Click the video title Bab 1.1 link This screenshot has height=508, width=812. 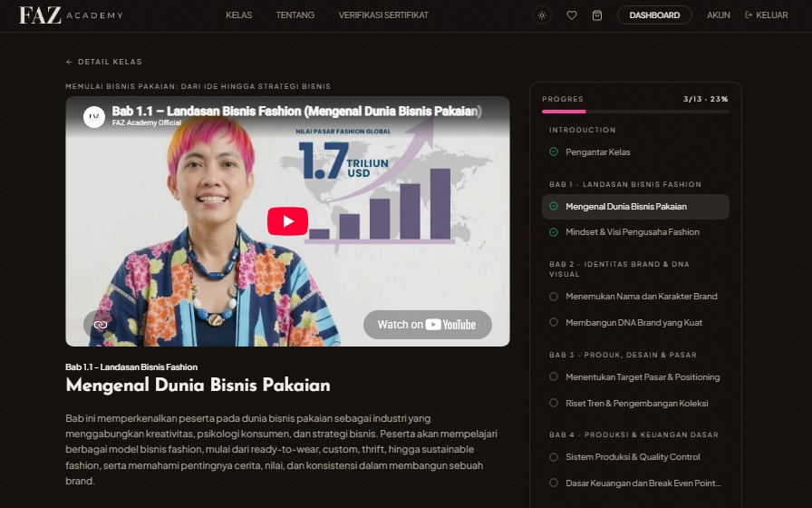[x=296, y=111]
